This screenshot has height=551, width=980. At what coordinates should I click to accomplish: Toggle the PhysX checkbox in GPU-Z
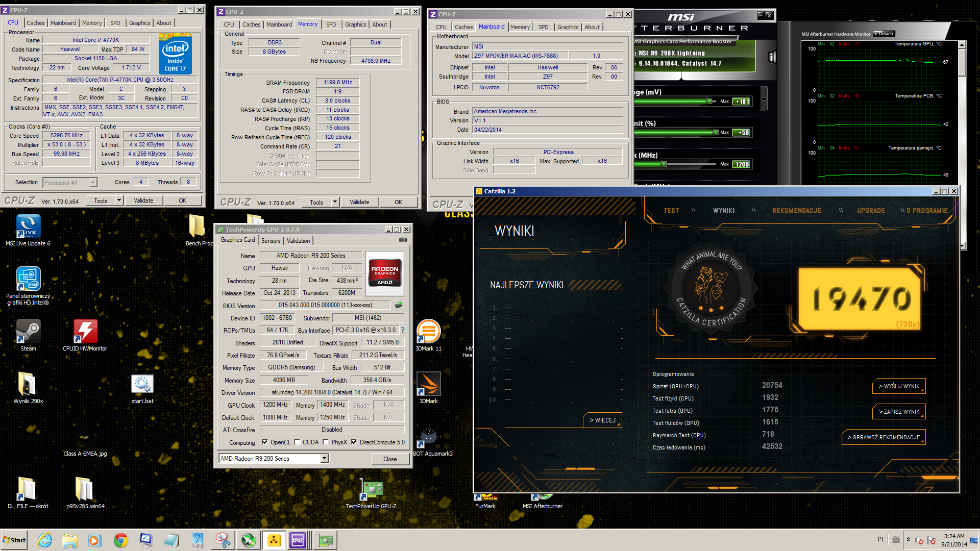click(326, 442)
